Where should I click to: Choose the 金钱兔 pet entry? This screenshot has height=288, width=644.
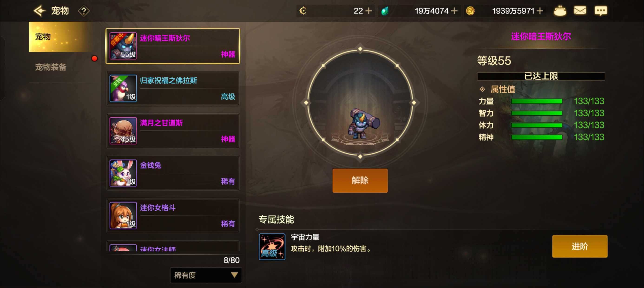tap(173, 173)
